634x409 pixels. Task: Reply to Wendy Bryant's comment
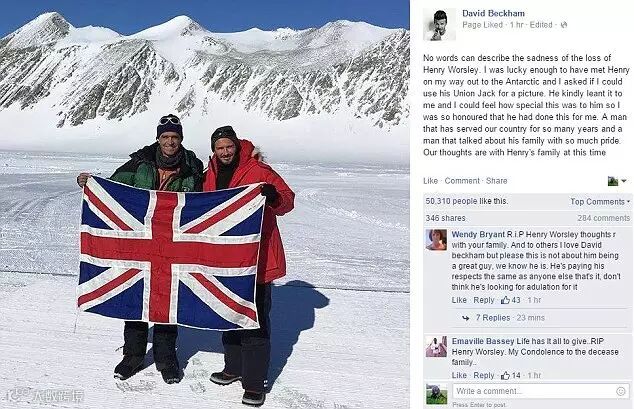[484, 300]
